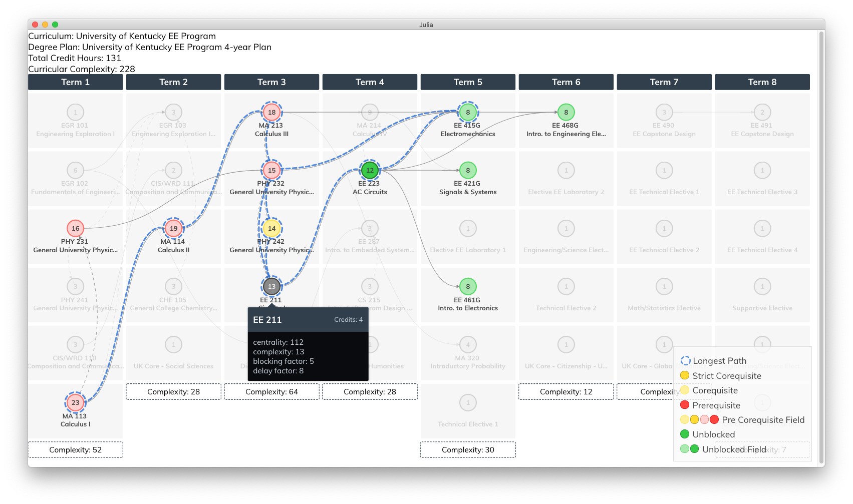
Task: Click the yellow PHY 242 node
Action: [x=271, y=228]
